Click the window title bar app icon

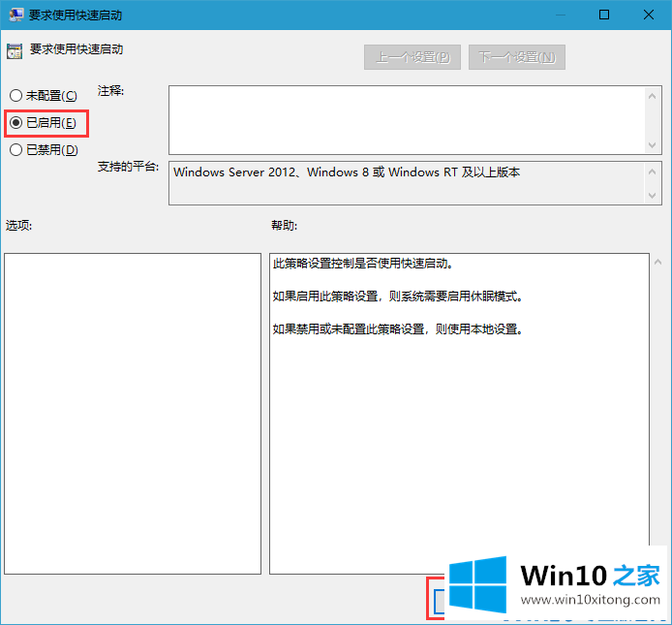16,15
